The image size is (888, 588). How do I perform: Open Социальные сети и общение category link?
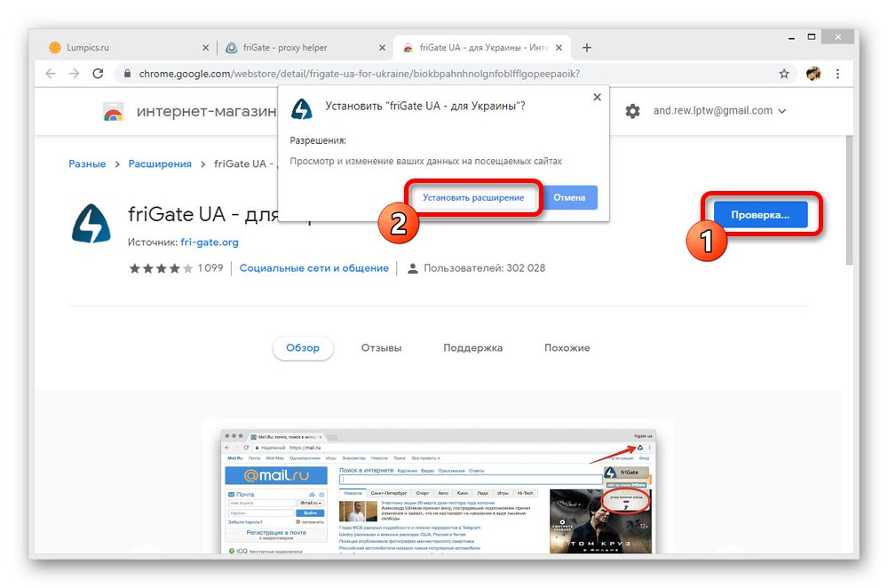[x=314, y=268]
